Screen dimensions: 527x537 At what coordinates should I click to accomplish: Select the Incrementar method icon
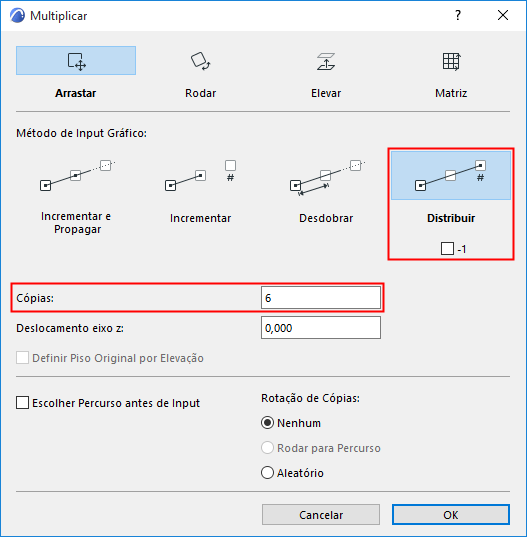201,175
